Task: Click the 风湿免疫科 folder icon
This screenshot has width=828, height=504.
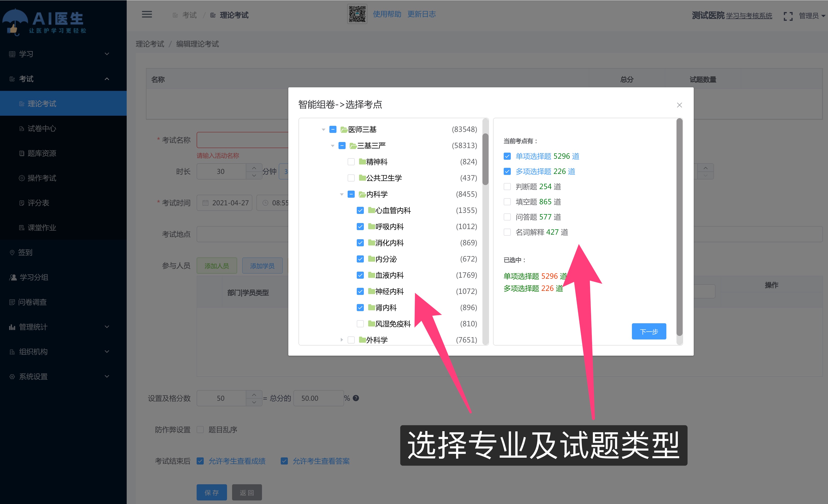Action: pyautogui.click(x=371, y=323)
